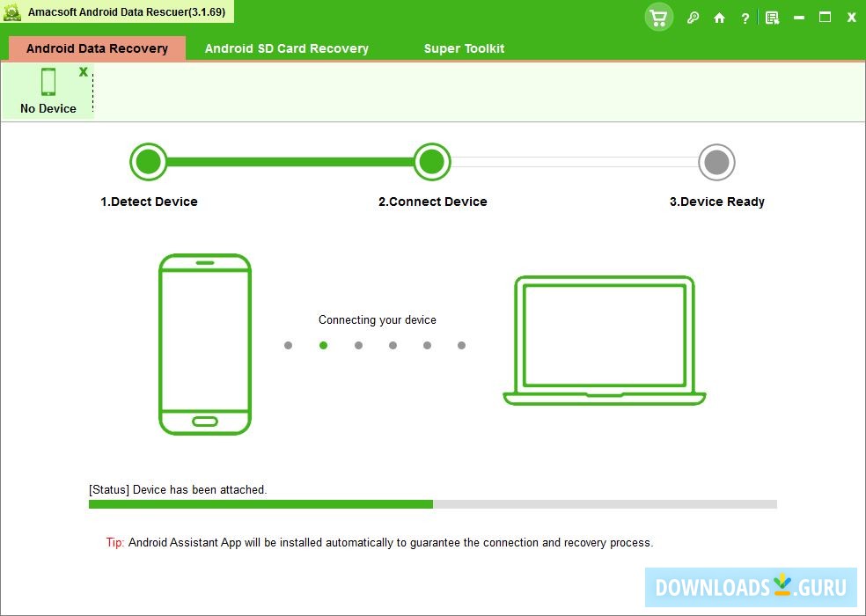This screenshot has height=616, width=866.
Task: Minimize the Amacsoft window
Action: tap(798, 18)
